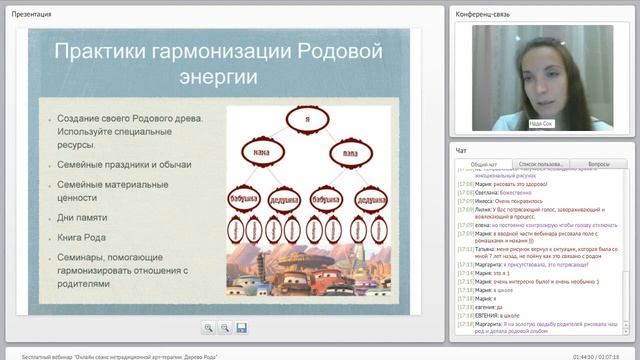Click Лилия's message about потрясающий голос
Screen dimensions: 640x360
pos(531,213)
